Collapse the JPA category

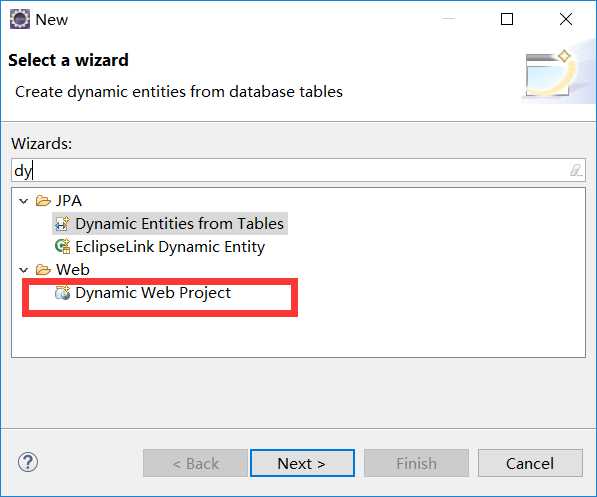coord(24,201)
